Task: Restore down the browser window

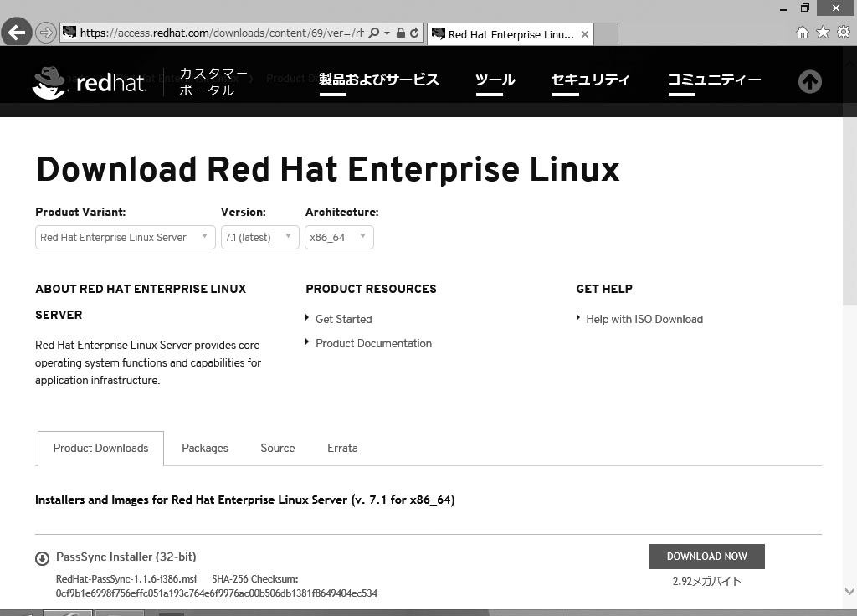Action: [805, 8]
